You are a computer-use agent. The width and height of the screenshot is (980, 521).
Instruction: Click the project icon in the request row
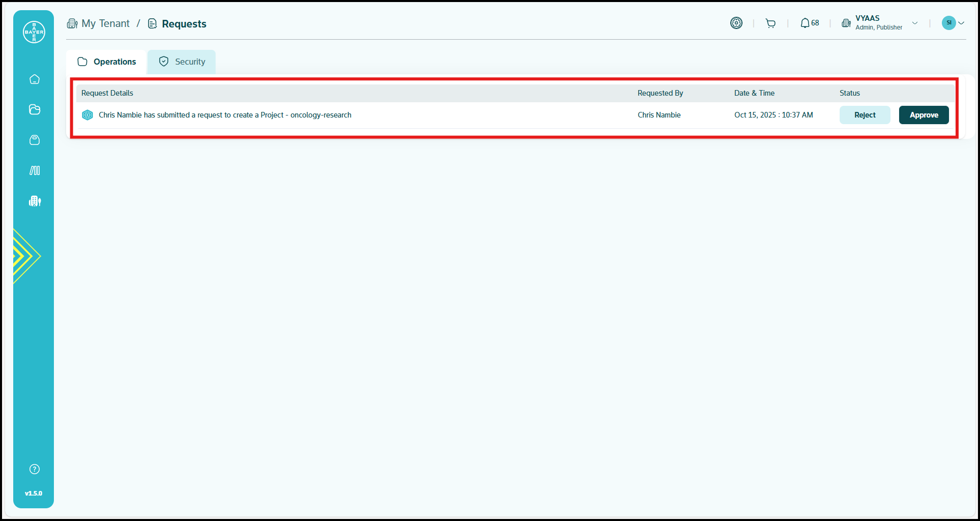pos(87,115)
